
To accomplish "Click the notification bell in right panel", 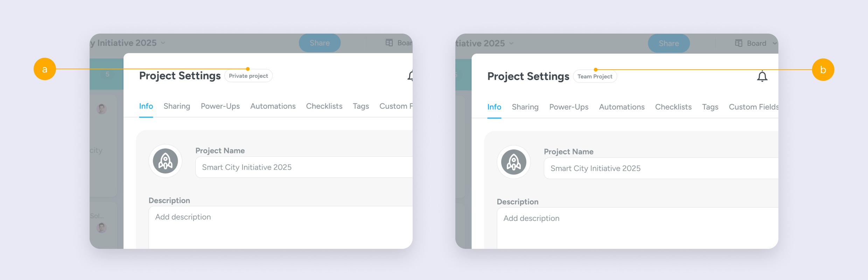I will 762,76.
